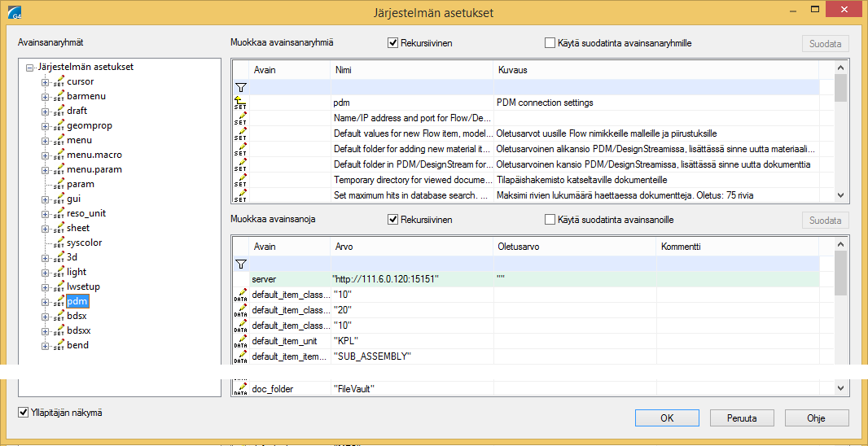
Task: Toggle Rekursiivinen checkbox for key groups
Action: click(x=392, y=43)
